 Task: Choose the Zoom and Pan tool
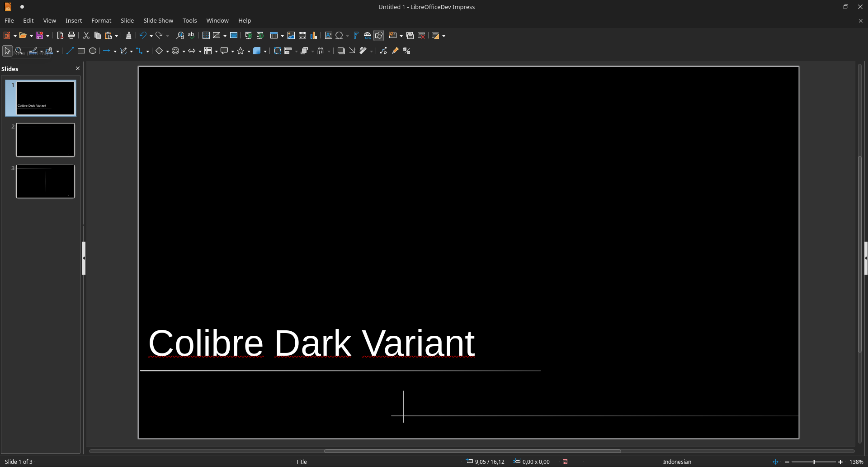[19, 51]
